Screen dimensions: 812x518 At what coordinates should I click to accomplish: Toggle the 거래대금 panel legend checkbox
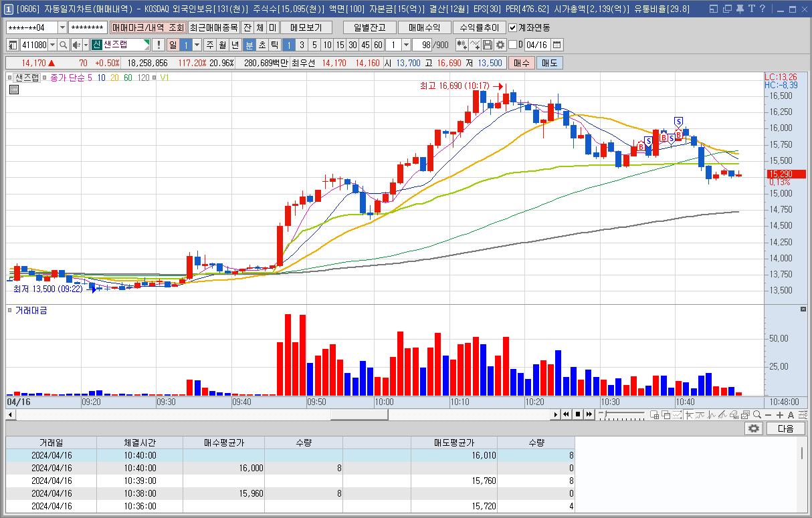pos(10,310)
